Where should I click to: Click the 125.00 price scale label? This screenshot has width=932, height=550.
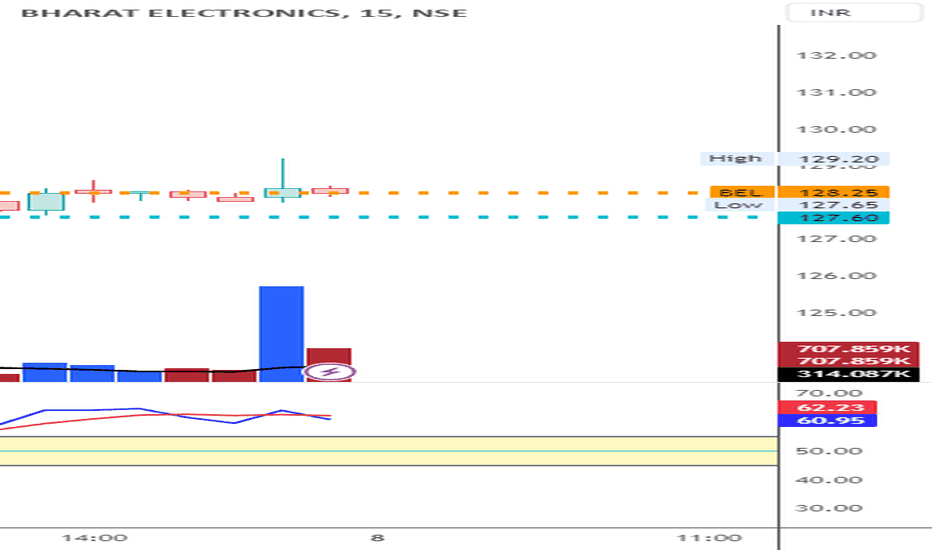tap(836, 312)
